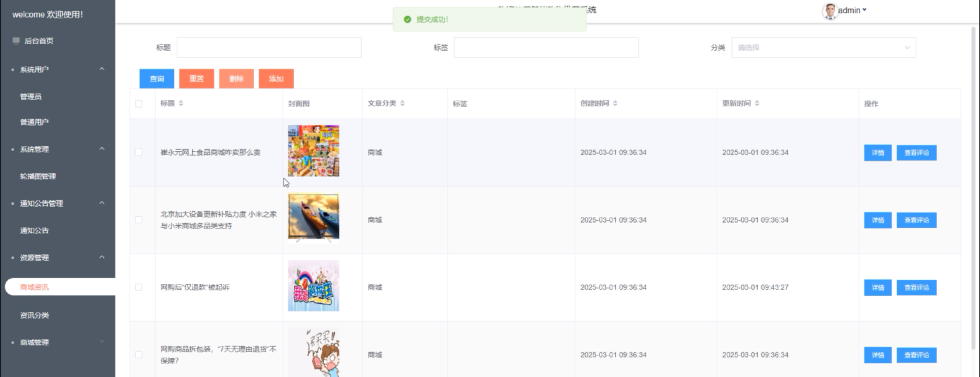Open 轮播图管理 sidebar item
Screen dimensions: 980x377
[x=38, y=176]
